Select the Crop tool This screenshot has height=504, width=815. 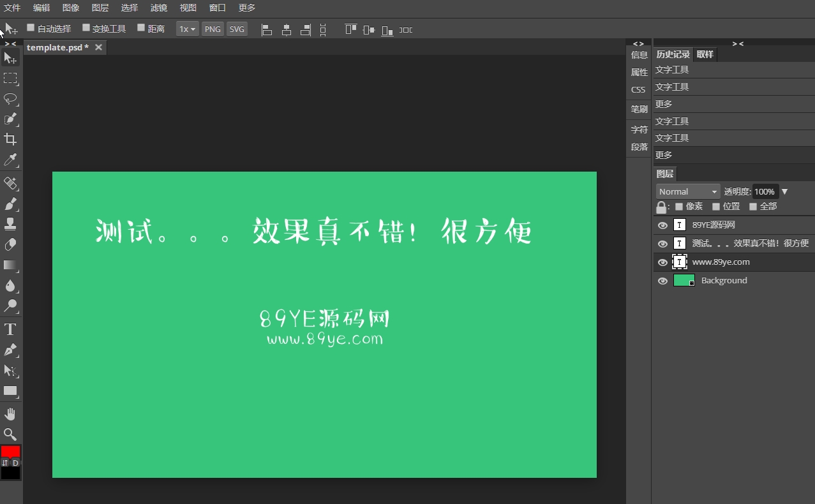(x=10, y=139)
